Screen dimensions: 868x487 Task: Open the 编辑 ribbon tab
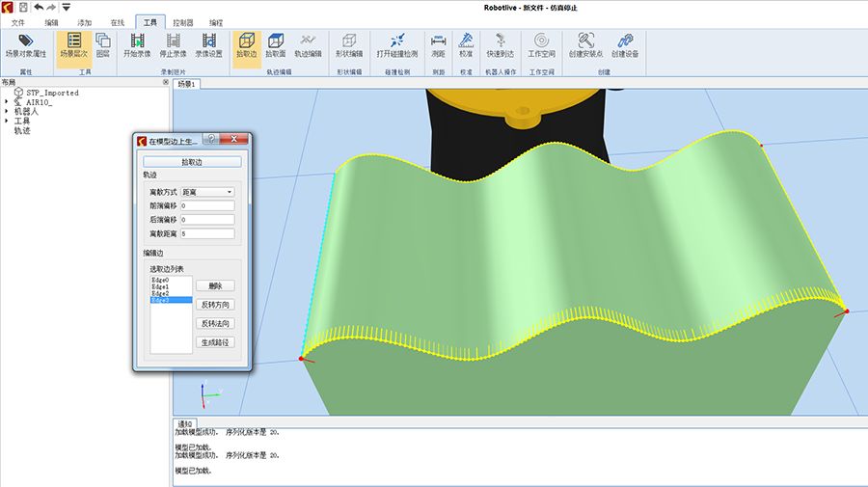click(51, 21)
